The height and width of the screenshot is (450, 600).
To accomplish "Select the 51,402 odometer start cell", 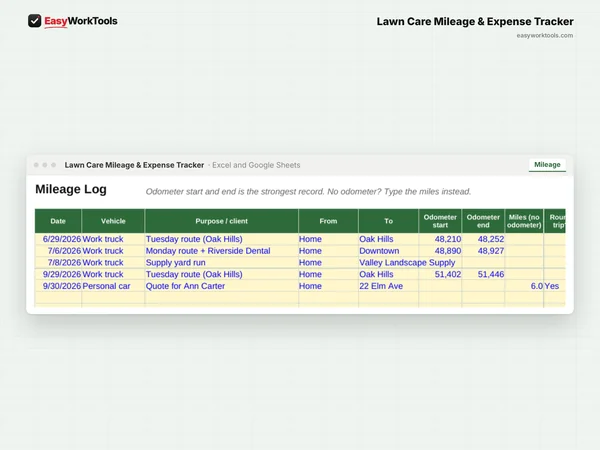I will (440, 274).
